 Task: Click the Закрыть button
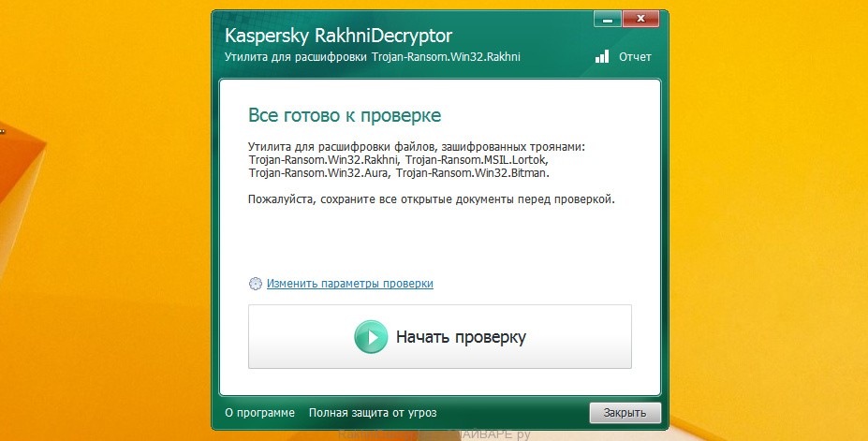[625, 413]
